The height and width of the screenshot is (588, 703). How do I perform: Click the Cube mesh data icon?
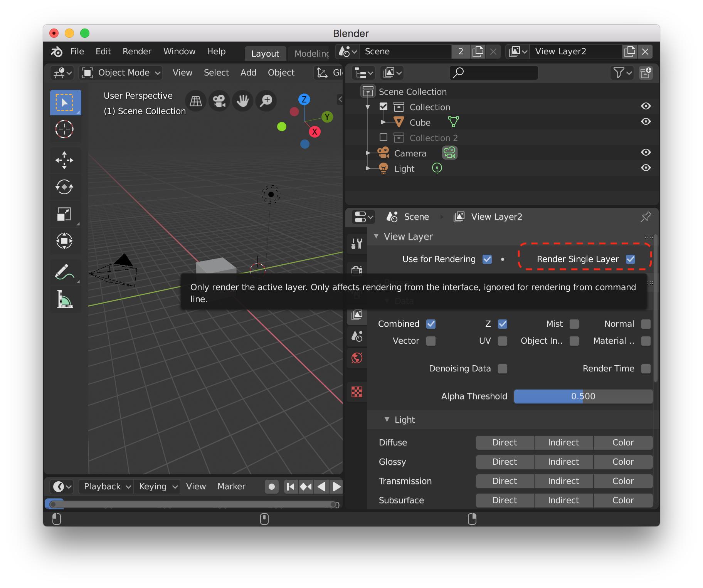(454, 122)
